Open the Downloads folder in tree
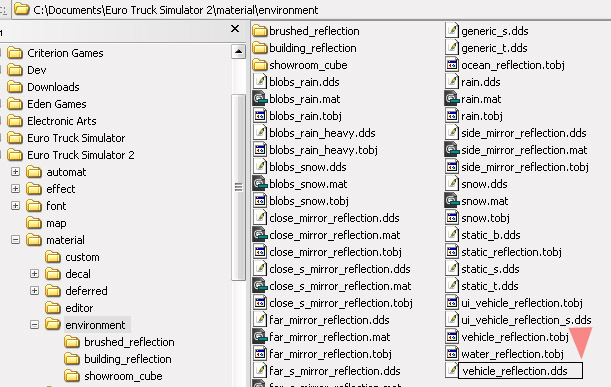 53,87
